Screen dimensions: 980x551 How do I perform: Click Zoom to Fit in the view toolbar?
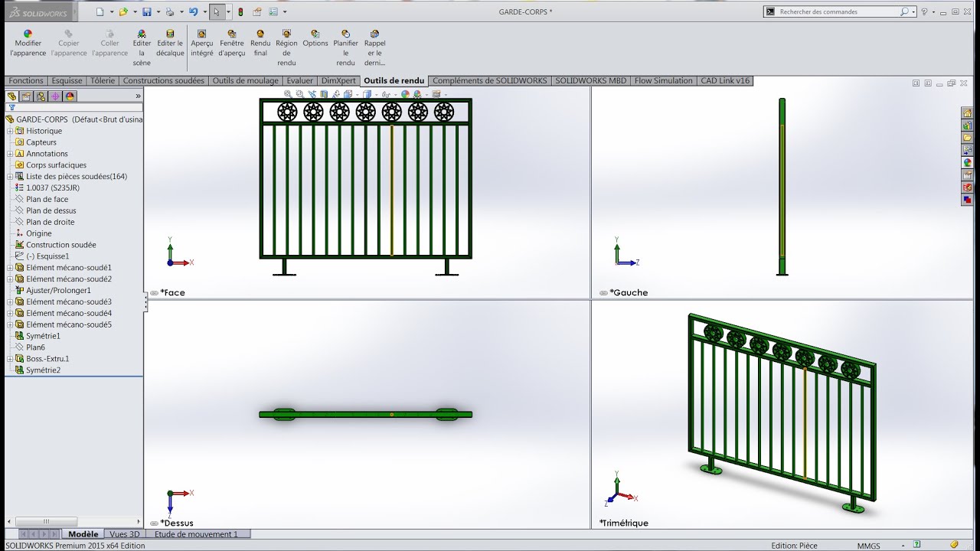288,94
